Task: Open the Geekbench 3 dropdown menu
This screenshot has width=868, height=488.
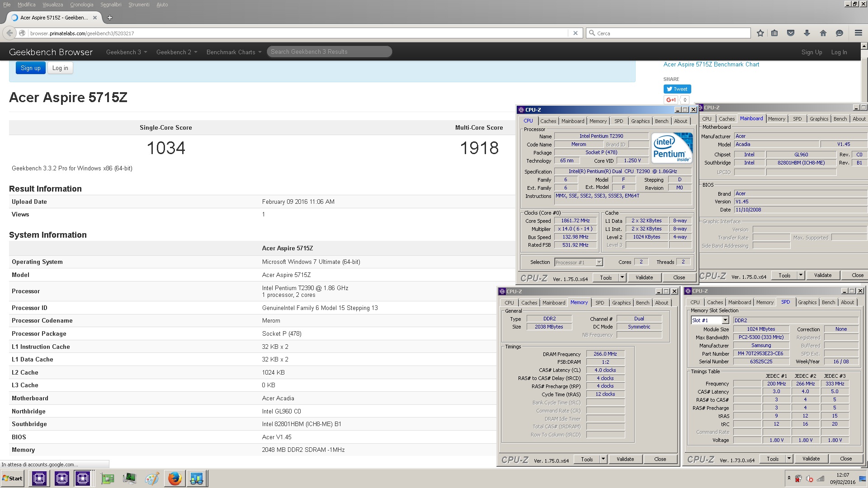Action: click(127, 52)
